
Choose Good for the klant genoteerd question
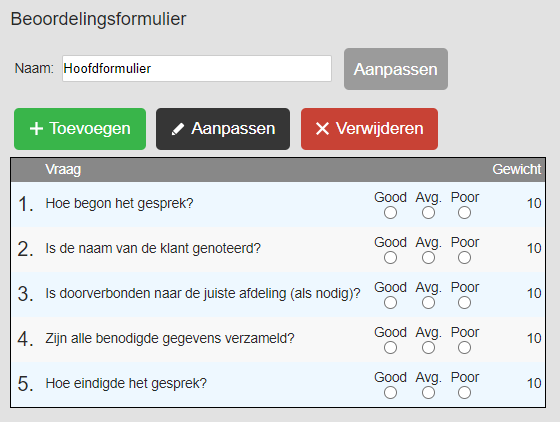click(x=390, y=258)
